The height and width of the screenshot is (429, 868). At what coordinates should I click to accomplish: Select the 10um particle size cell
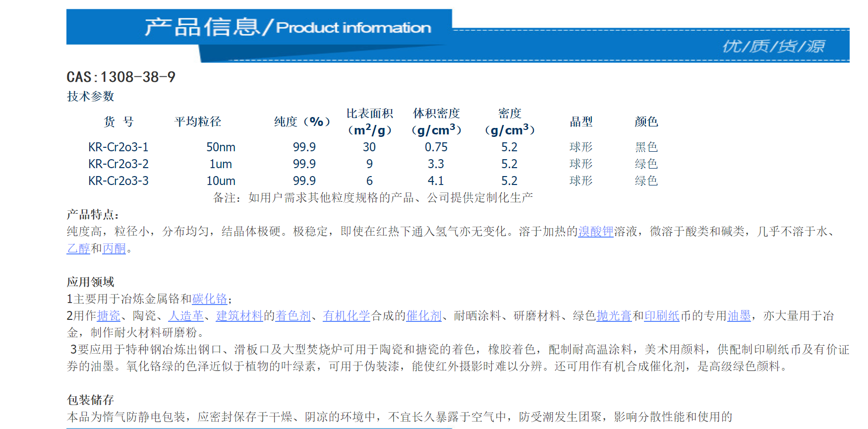point(221,181)
